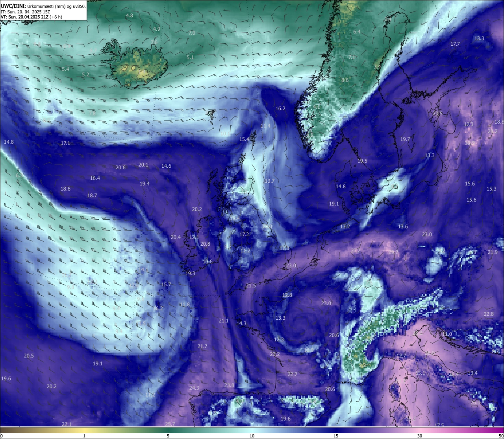Click the 21.5 value near English Channel
Image resolution: width=504 pixels, height=439 pixels.
pyautogui.click(x=251, y=285)
